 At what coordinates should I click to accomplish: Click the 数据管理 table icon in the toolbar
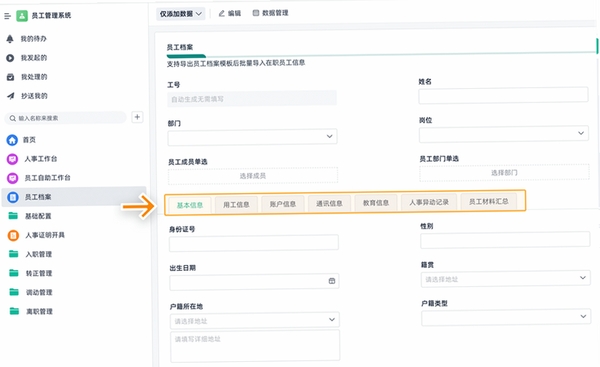(x=256, y=13)
